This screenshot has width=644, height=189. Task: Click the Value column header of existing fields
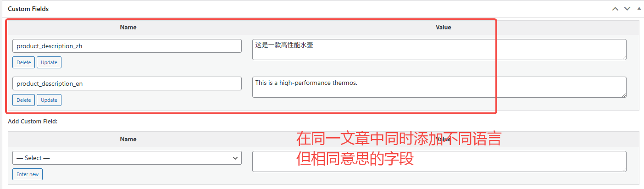point(443,27)
